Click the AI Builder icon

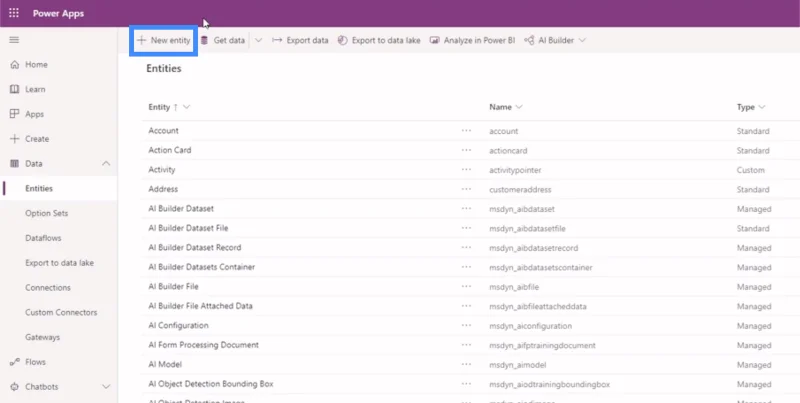pos(529,40)
